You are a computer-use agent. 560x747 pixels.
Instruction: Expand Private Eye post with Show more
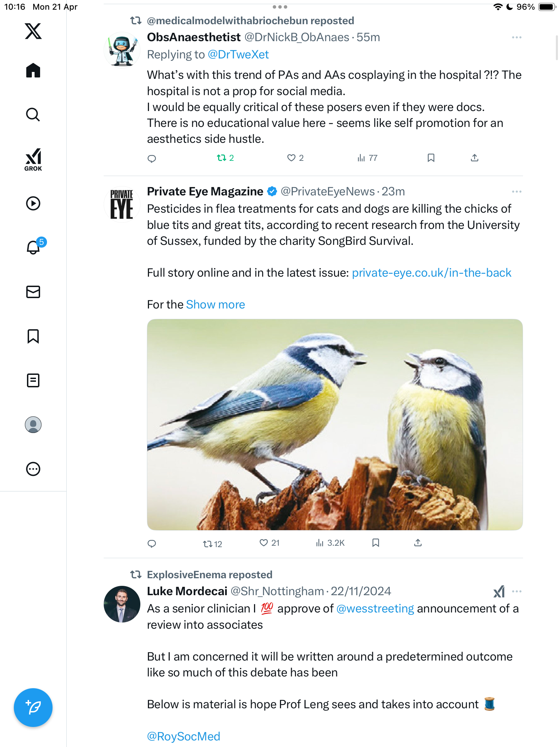tap(215, 305)
